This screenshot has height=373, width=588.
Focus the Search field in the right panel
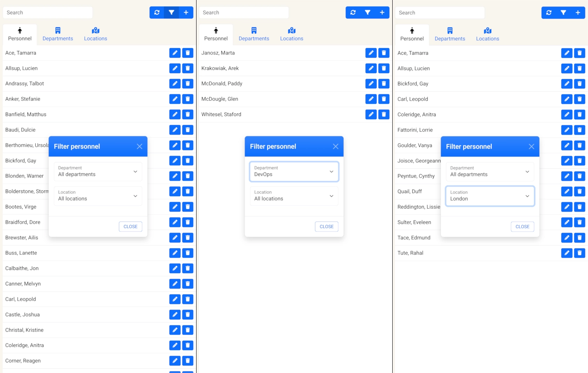(x=440, y=13)
